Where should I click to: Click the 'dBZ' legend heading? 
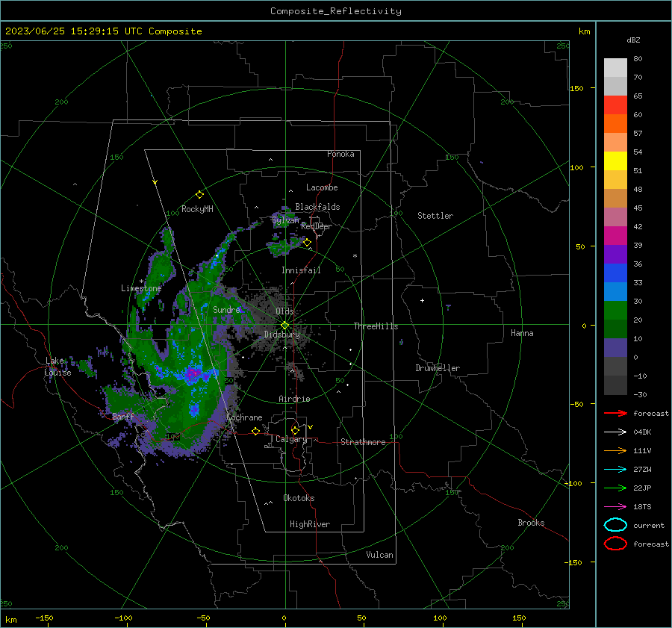click(633, 40)
